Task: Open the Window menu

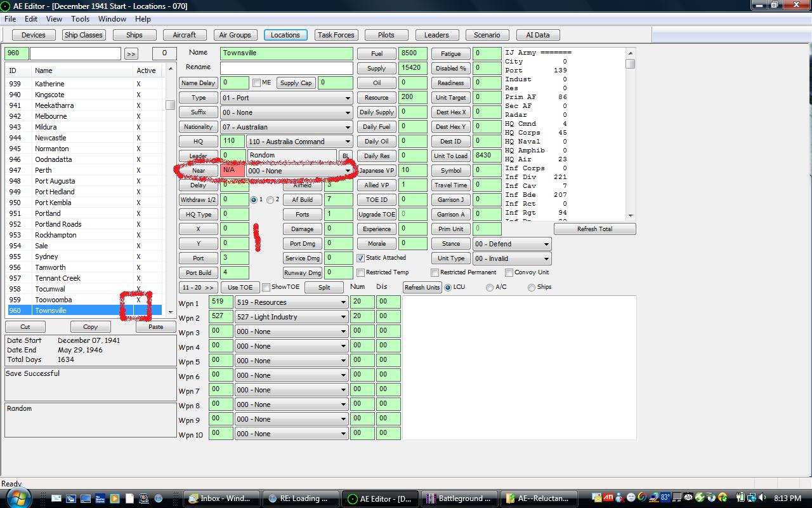Action: point(112,19)
